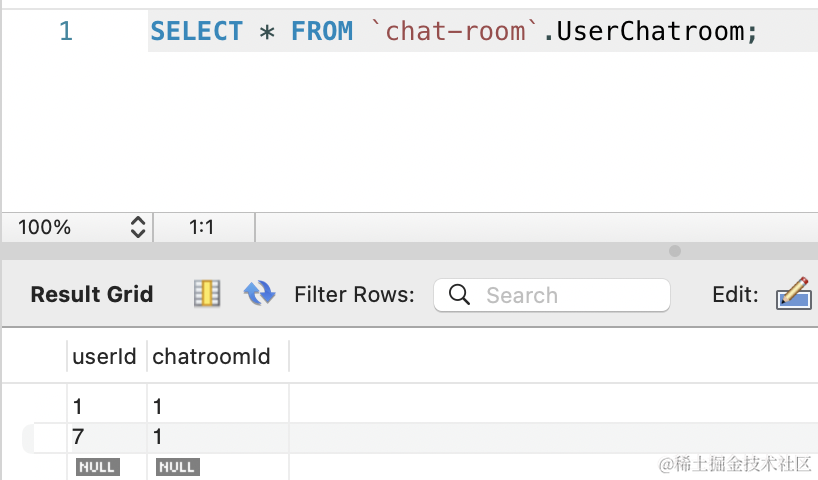
Task: Click the edit row pencil icon
Action: click(x=793, y=294)
